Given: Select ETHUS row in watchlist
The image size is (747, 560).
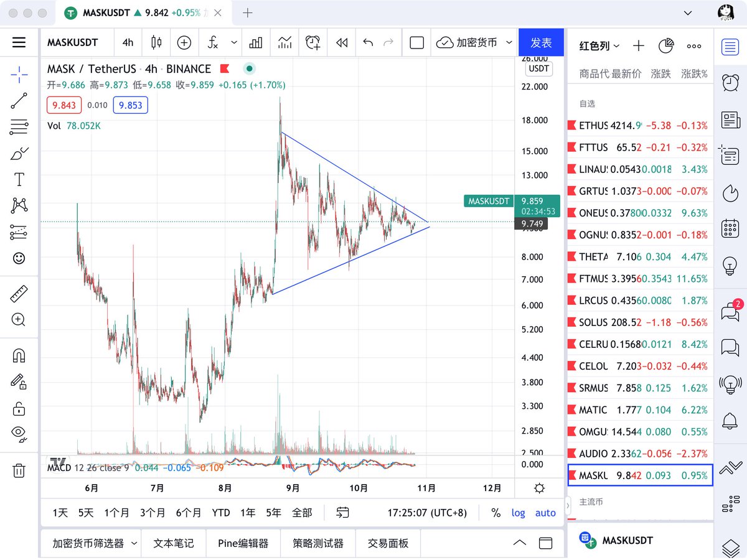Looking at the screenshot, I should point(640,125).
